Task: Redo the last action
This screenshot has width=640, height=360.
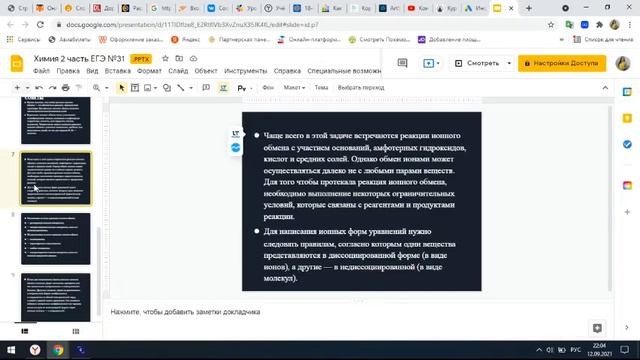Action: (52, 88)
